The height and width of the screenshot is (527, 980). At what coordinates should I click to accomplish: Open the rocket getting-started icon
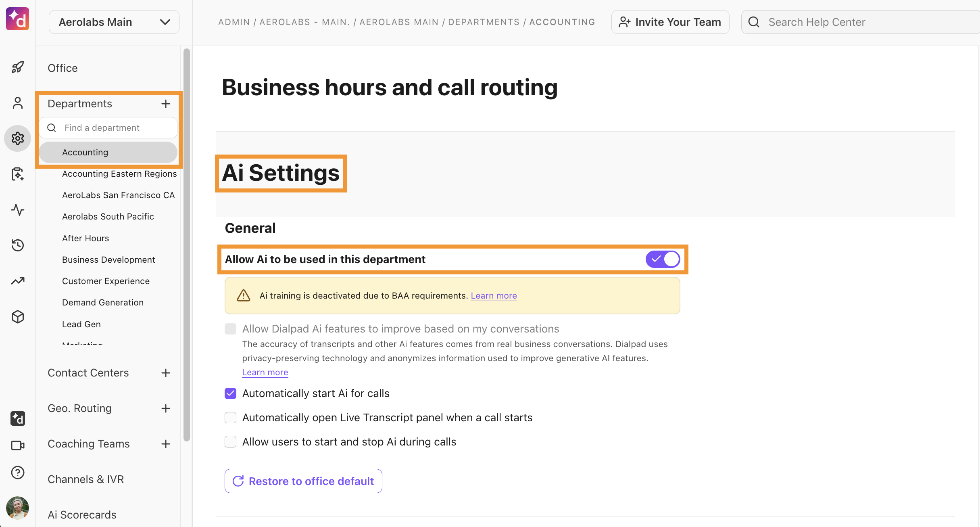[x=17, y=67]
